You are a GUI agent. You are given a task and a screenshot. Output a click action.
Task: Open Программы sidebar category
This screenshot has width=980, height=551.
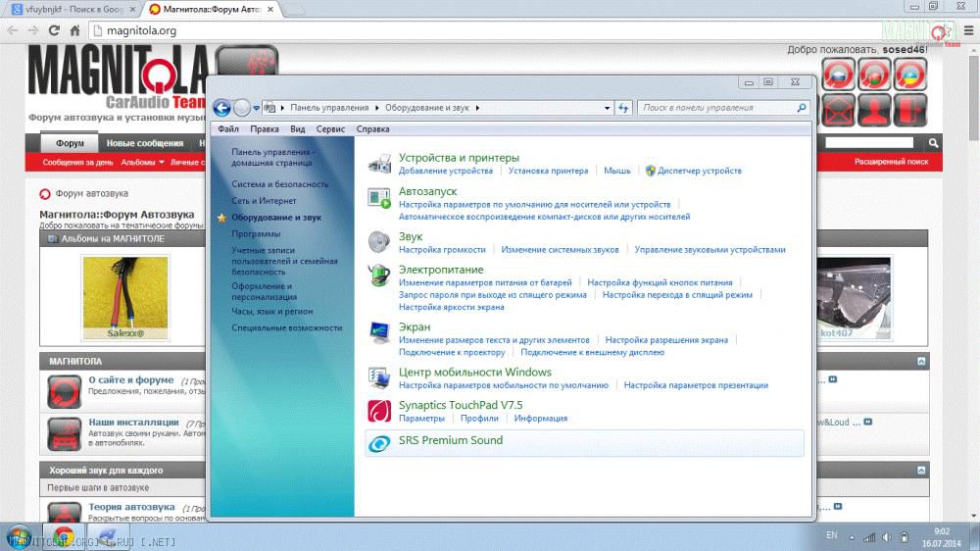[256, 234]
